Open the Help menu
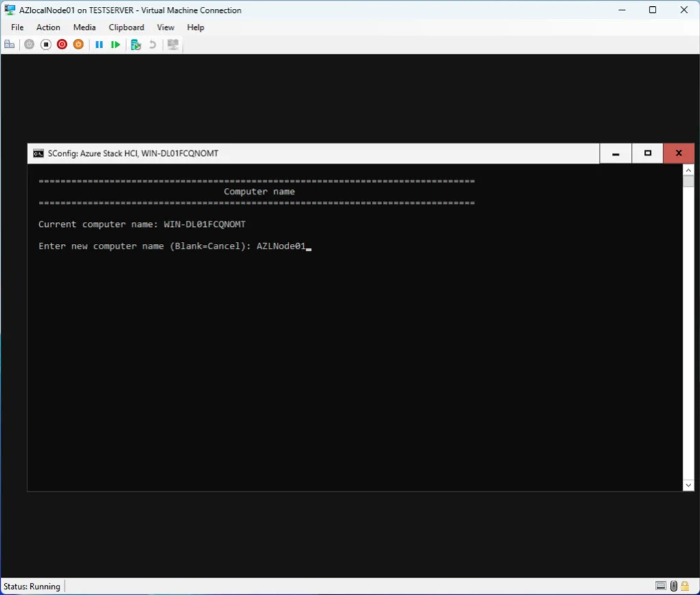 [196, 27]
